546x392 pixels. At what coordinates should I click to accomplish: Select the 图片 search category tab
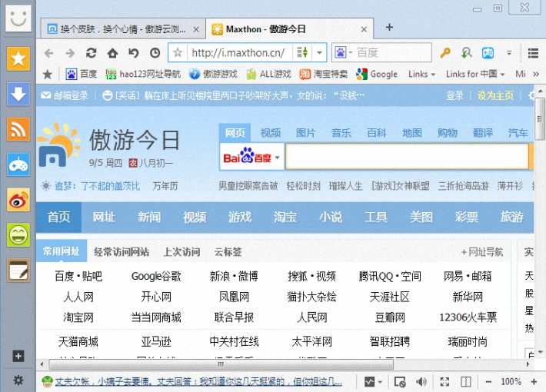(x=306, y=133)
